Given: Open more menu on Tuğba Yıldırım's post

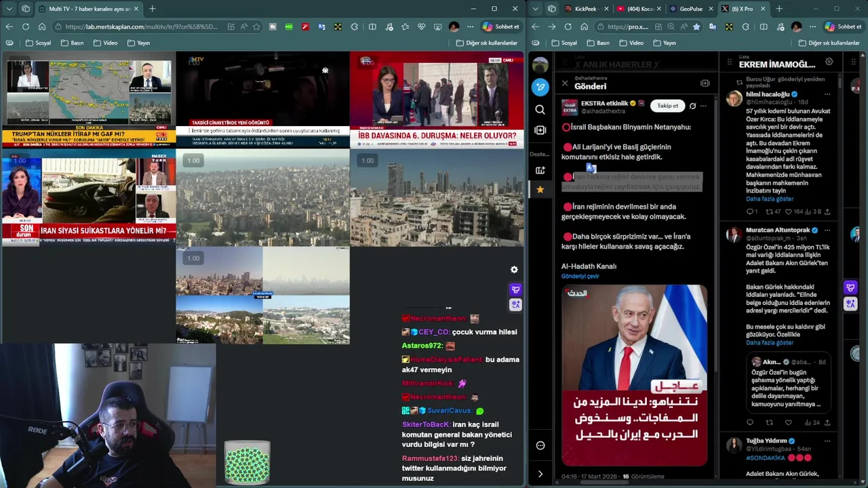Looking at the screenshot, I should tap(827, 441).
